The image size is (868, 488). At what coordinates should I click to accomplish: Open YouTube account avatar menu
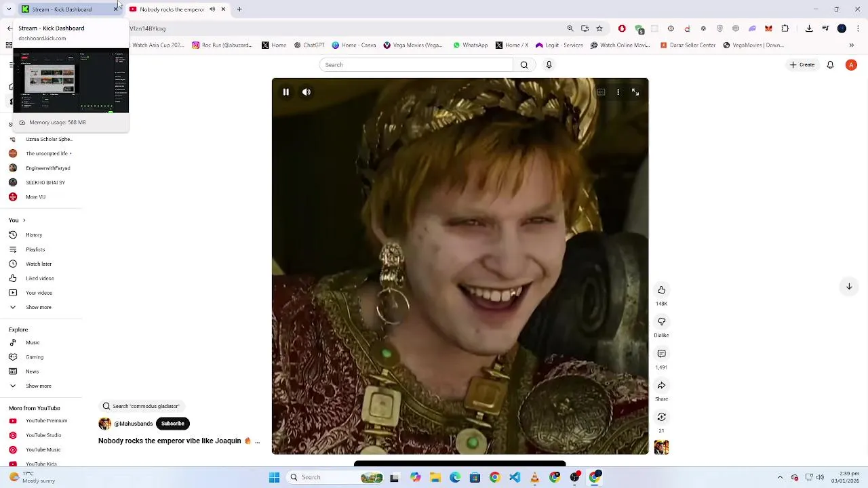(x=851, y=65)
